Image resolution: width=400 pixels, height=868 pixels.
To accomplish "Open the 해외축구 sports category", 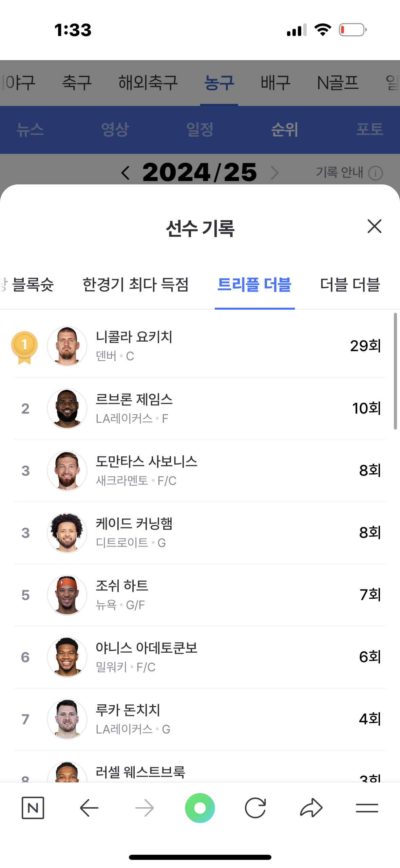I will (148, 83).
